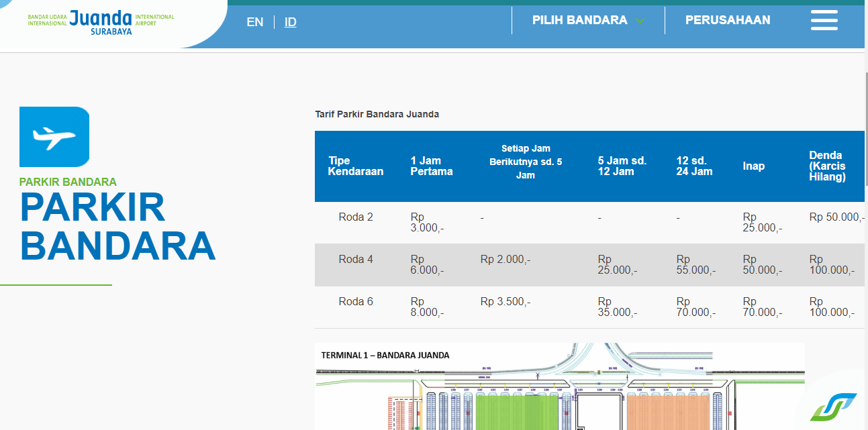The image size is (868, 430).
Task: Click the green-blue floating logo badge
Action: point(833,407)
